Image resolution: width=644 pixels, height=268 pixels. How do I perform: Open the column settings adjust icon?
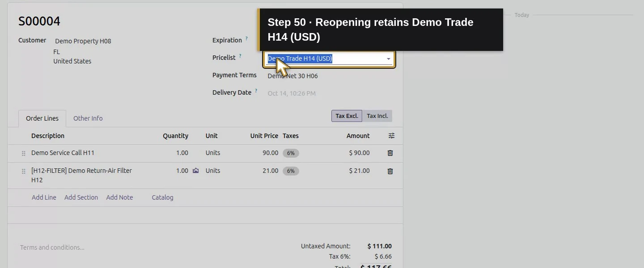(391, 136)
